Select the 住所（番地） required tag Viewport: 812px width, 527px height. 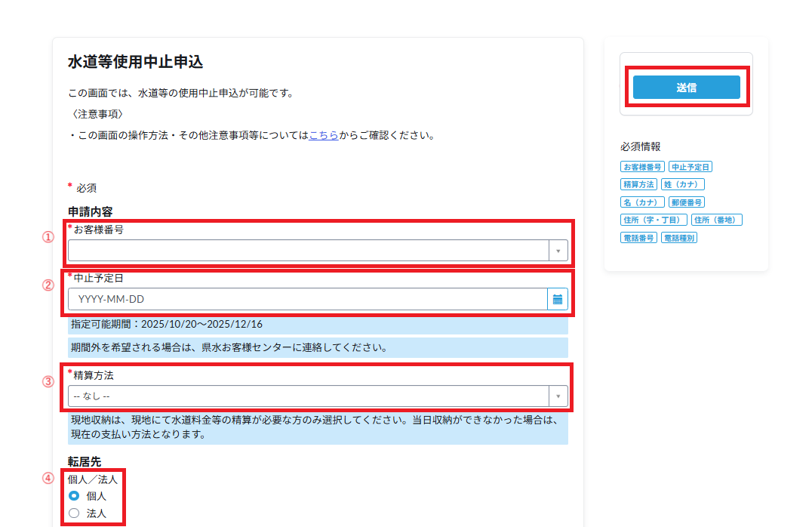coord(717,220)
